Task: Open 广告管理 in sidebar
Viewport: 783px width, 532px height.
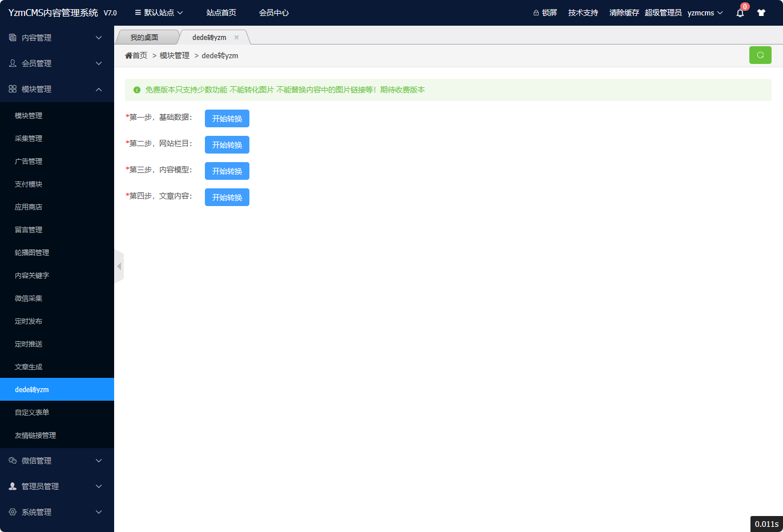Action: tap(57, 161)
